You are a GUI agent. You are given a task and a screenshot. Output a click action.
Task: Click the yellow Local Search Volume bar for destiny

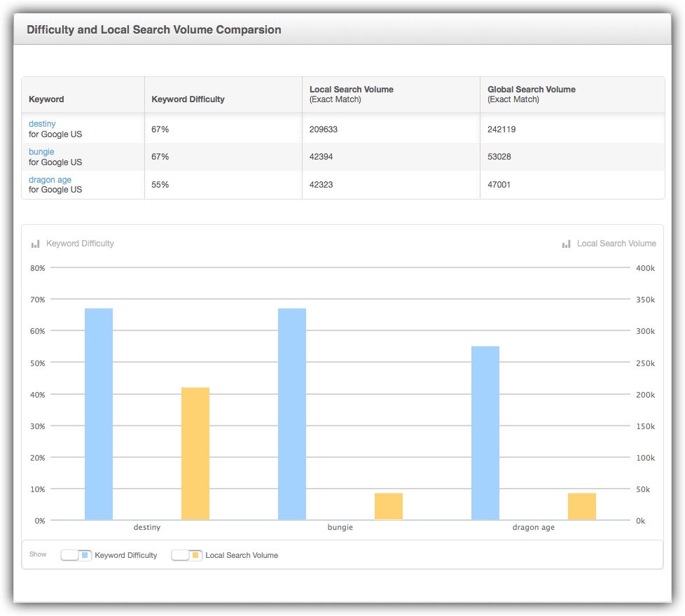195,454
